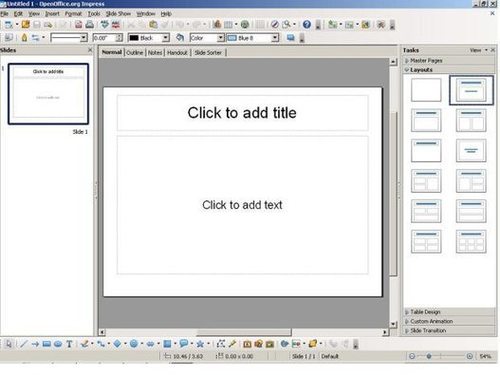Switch to the Notes tab
The width and height of the screenshot is (500, 375).
(x=155, y=52)
